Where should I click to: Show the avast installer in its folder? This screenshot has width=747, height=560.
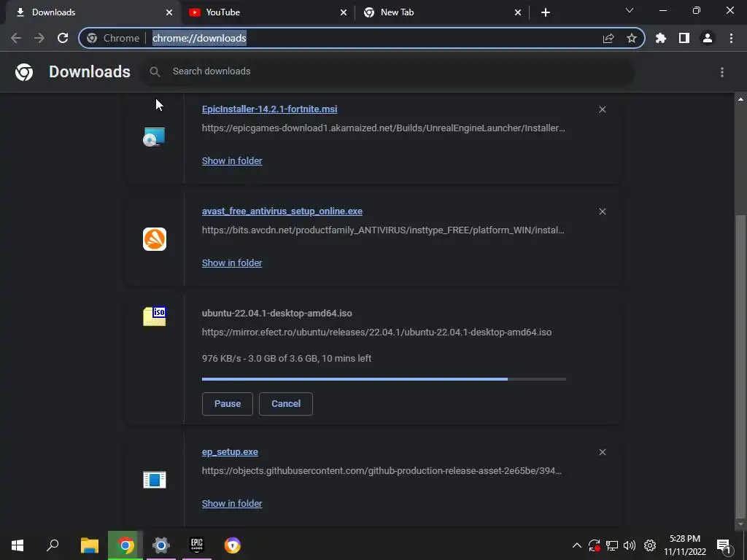[x=232, y=262]
